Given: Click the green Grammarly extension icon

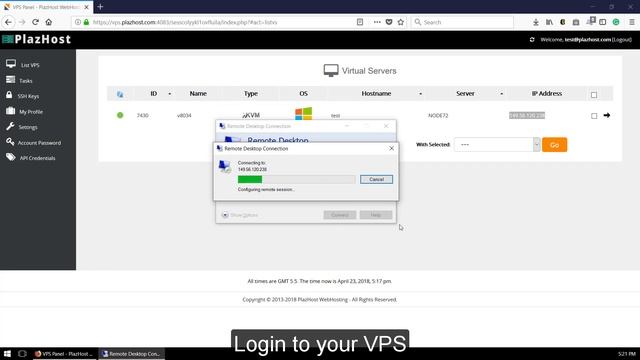Looking at the screenshot, I should [x=616, y=22].
